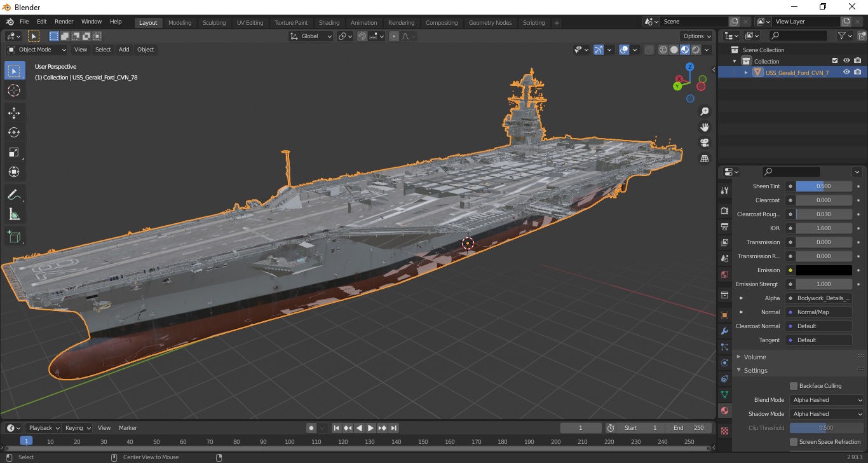Select the Add Cube tool
The width and height of the screenshot is (868, 463).
point(14,237)
